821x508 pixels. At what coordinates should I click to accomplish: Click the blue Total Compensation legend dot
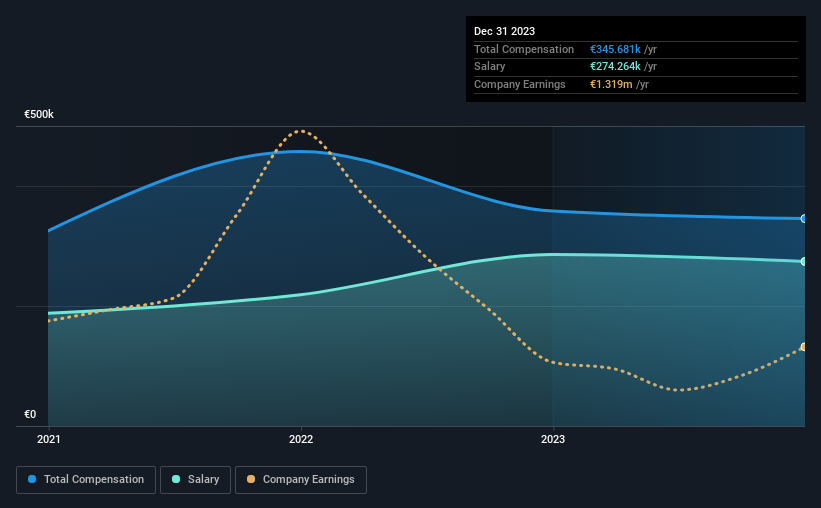(32, 479)
